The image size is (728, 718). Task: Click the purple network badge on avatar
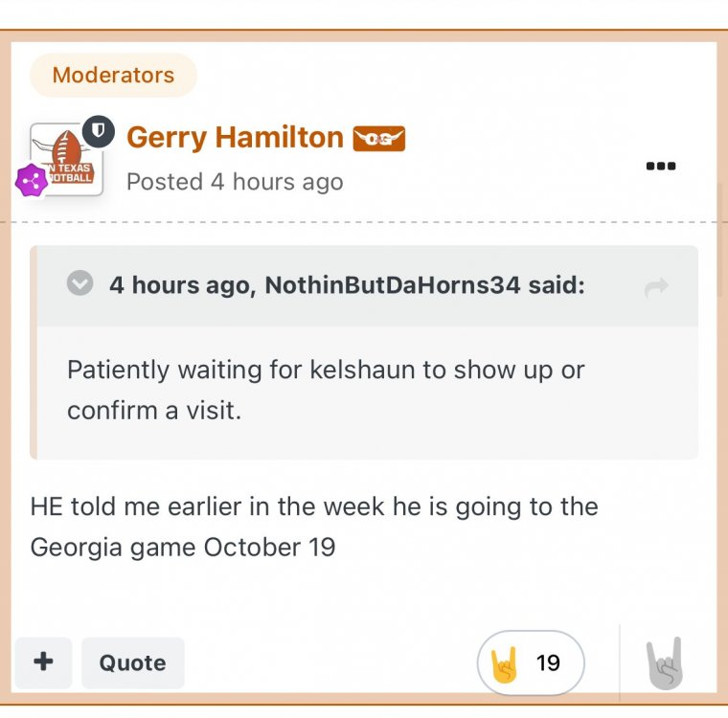32,180
